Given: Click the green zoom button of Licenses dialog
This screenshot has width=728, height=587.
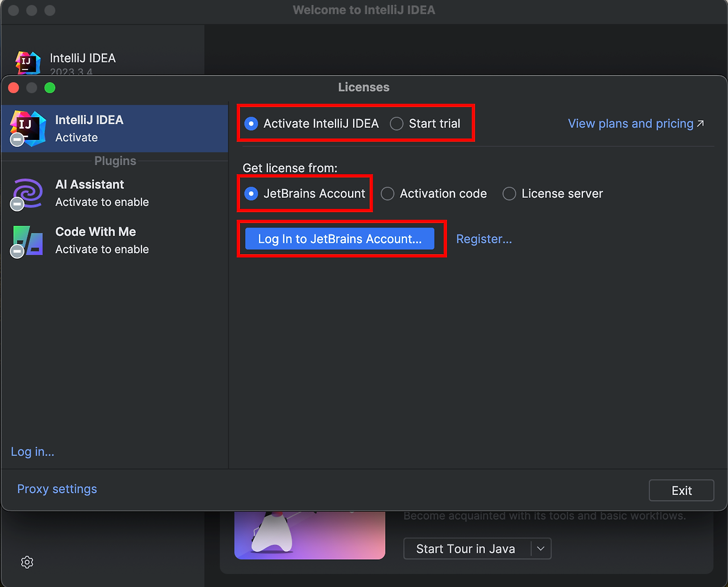Looking at the screenshot, I should [x=50, y=88].
